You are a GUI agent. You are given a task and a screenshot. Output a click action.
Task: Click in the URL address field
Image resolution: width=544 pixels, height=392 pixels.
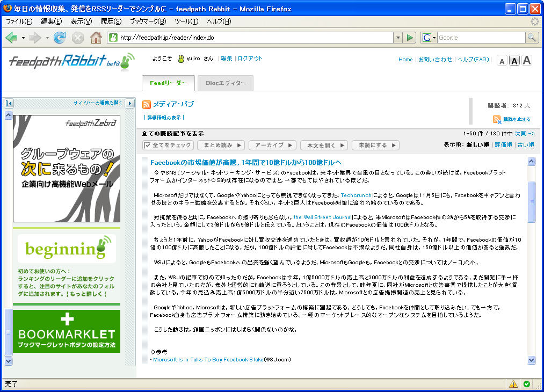click(x=255, y=38)
